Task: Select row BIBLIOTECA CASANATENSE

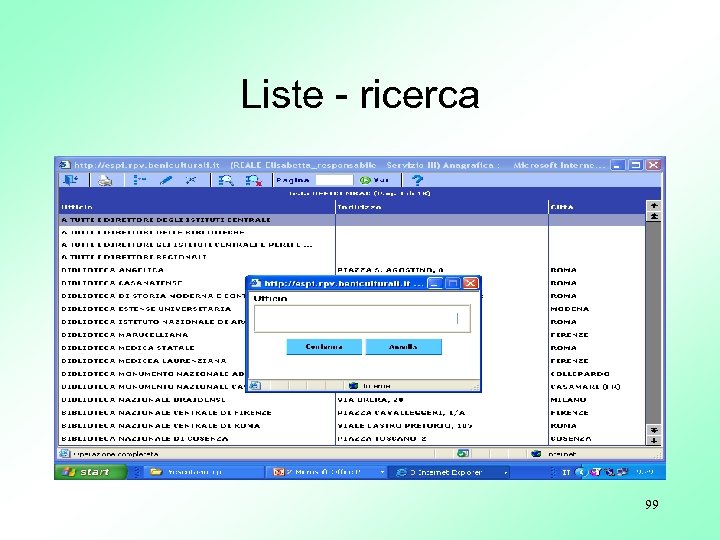Action: click(x=152, y=283)
